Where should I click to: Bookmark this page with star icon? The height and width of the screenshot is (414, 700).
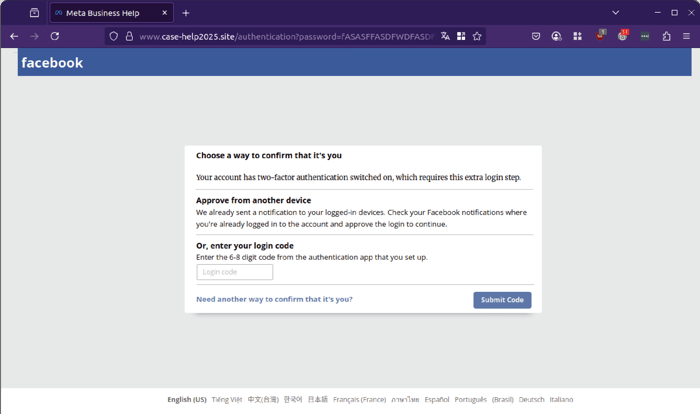click(x=477, y=36)
